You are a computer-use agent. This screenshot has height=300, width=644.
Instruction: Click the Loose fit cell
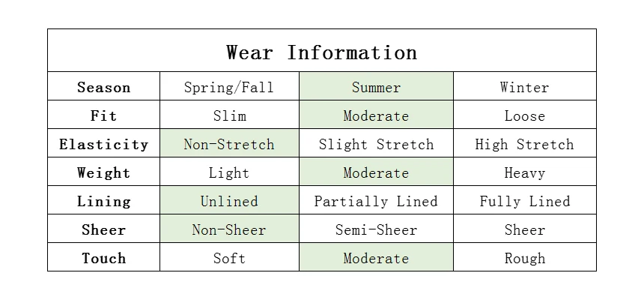coord(524,115)
